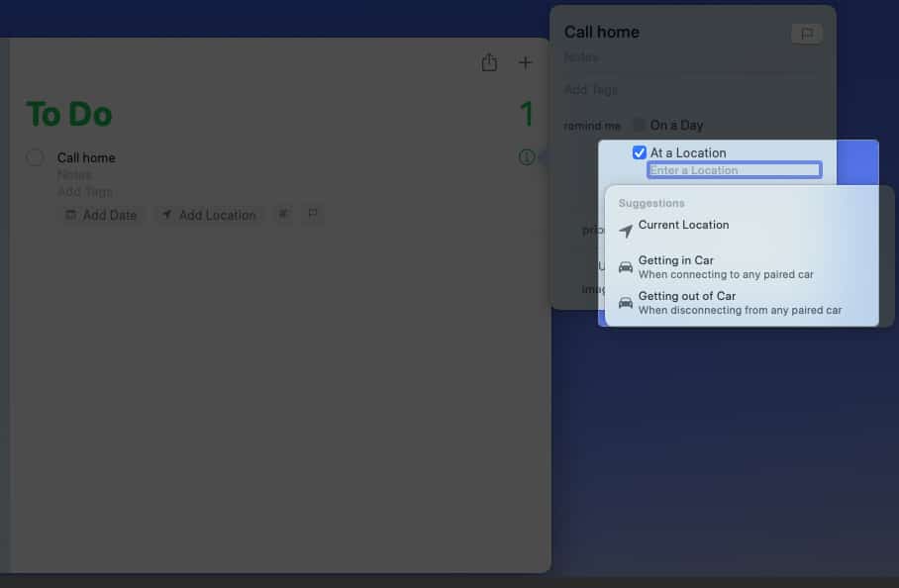Viewport: 899px width, 588px height.
Task: Click the tag (#) icon below Call home
Action: 285,214
